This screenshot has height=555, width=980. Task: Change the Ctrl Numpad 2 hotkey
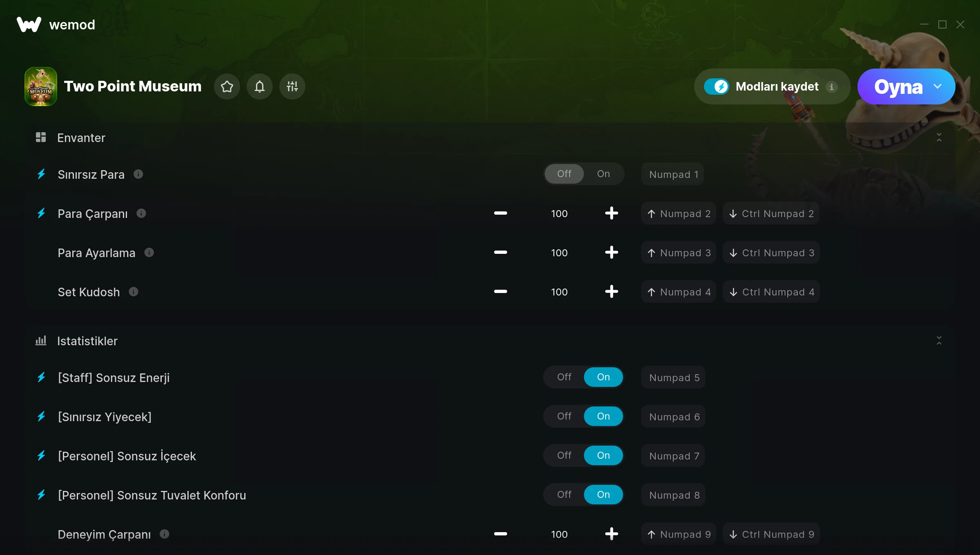tap(771, 213)
